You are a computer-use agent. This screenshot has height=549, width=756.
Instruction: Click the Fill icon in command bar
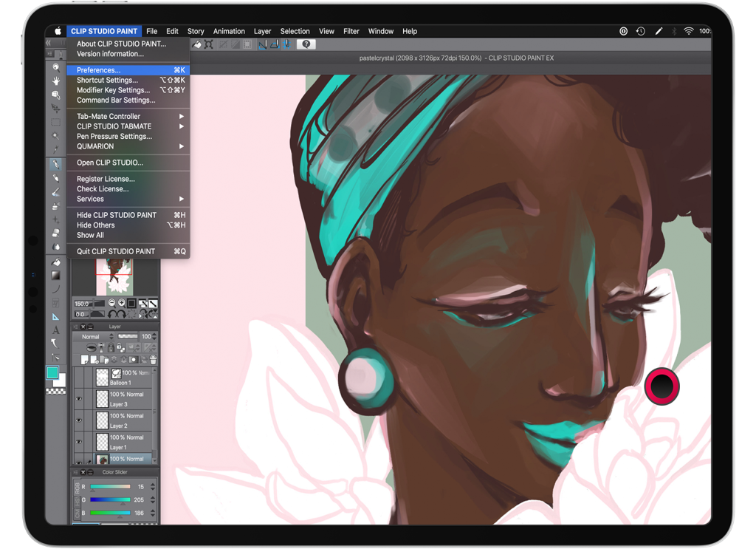tap(197, 44)
